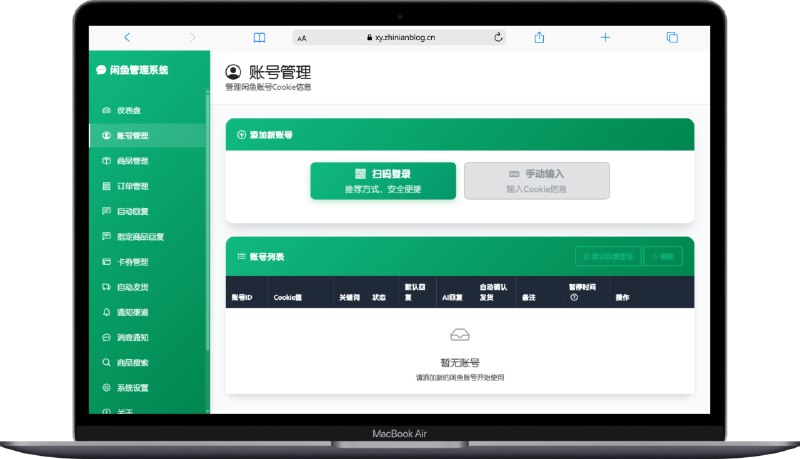800x459 pixels.
Task: Open 指定商品回复 in the sidebar
Action: click(148, 237)
